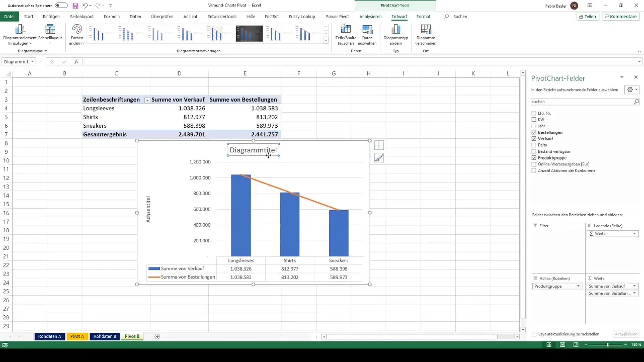Expand the formula bar
The height and width of the screenshot is (362, 644).
point(639,62)
